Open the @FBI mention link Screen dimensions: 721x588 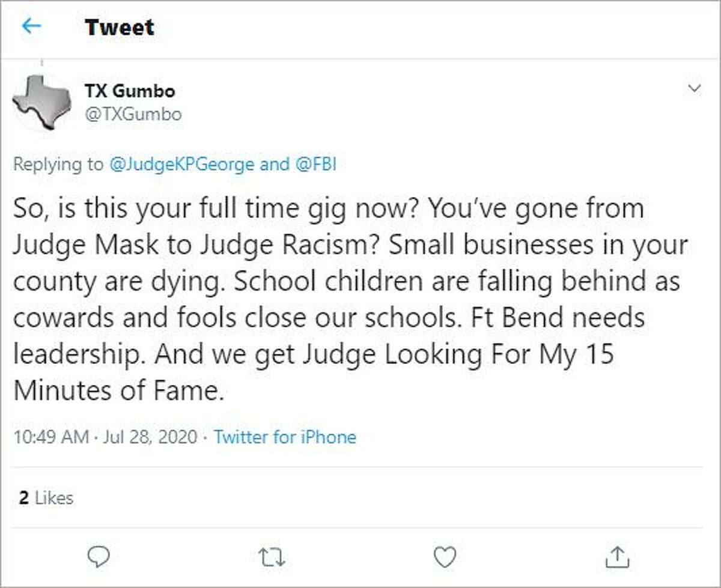click(x=314, y=165)
